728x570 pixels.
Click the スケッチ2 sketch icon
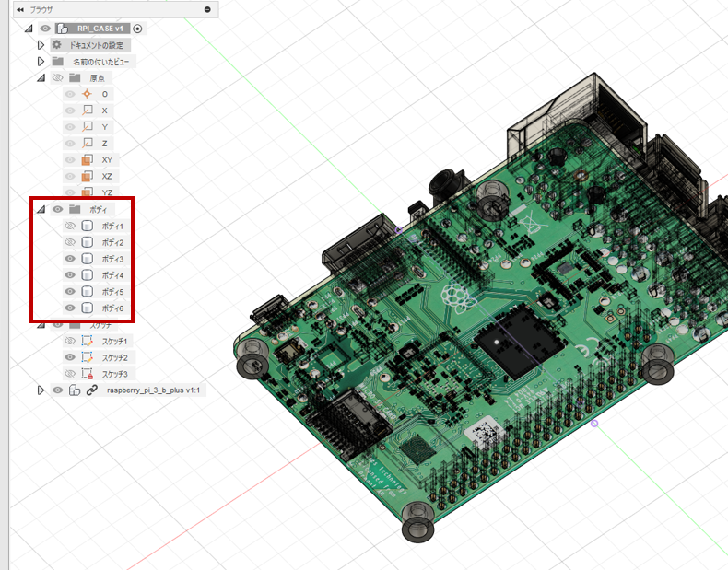(x=87, y=357)
